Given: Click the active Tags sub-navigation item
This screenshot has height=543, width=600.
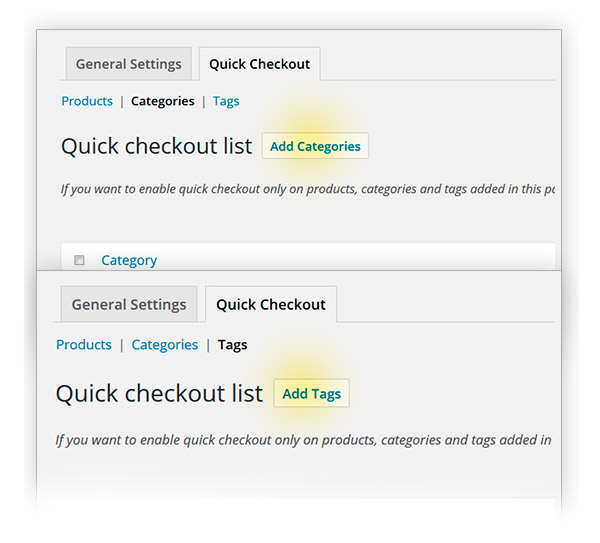Looking at the screenshot, I should click(232, 344).
